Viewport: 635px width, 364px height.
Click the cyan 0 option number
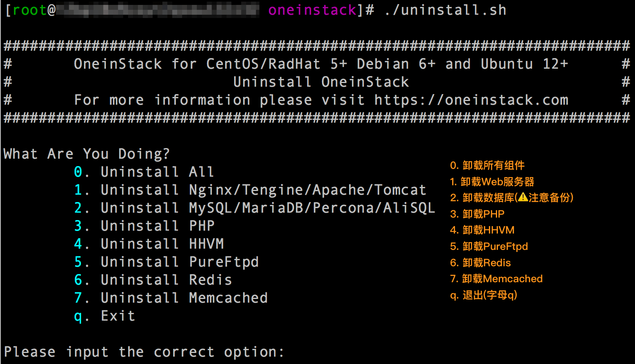click(78, 172)
